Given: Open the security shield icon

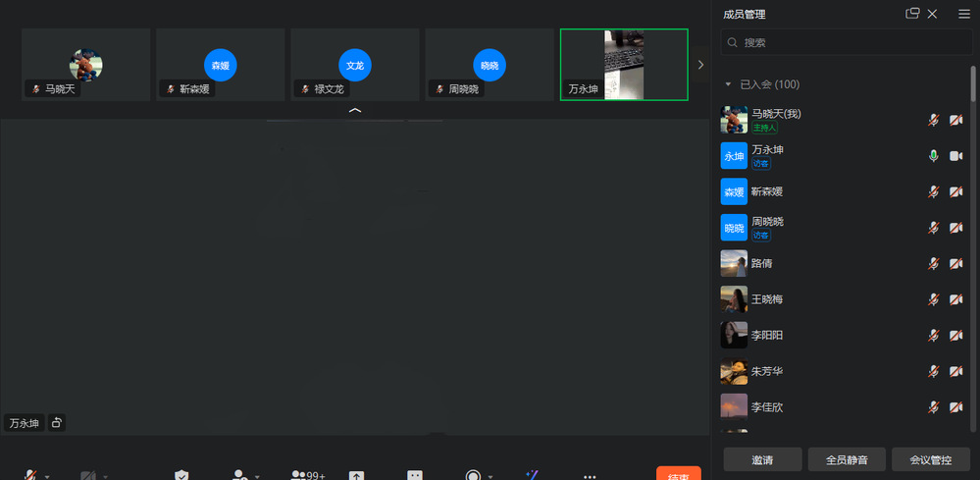Looking at the screenshot, I should point(181,476).
